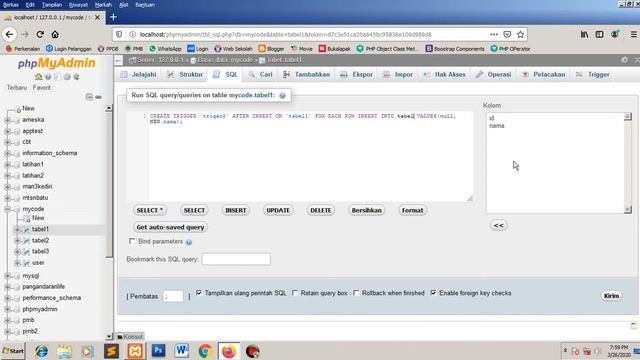
Task: Click the SELECT * button
Action: coord(149,210)
